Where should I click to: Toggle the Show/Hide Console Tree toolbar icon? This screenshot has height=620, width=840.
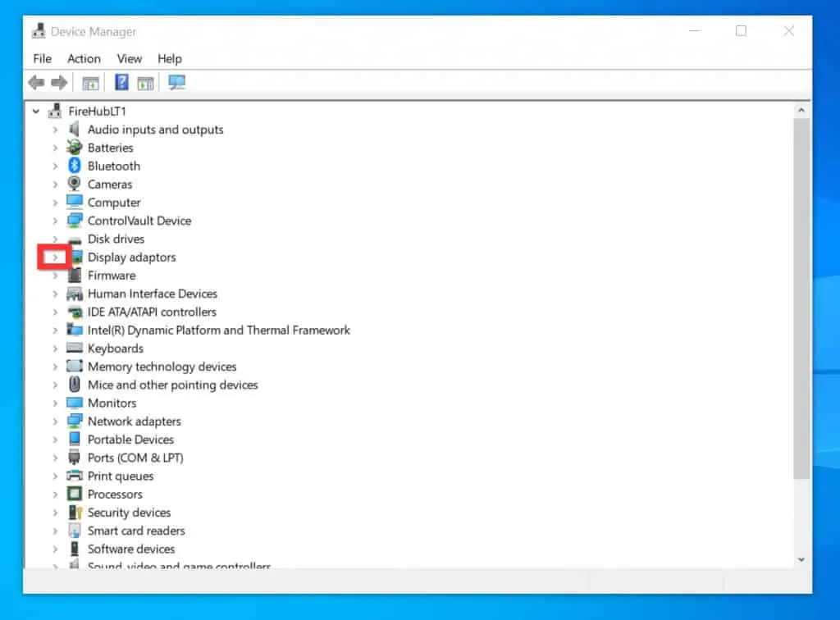90,82
